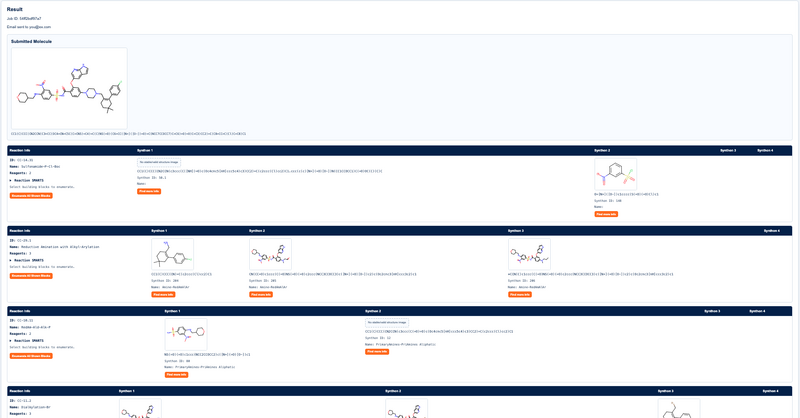The image size is (800, 418).
Task: Click Reaction Info header of CC-29.1 table
Action: click(x=20, y=231)
